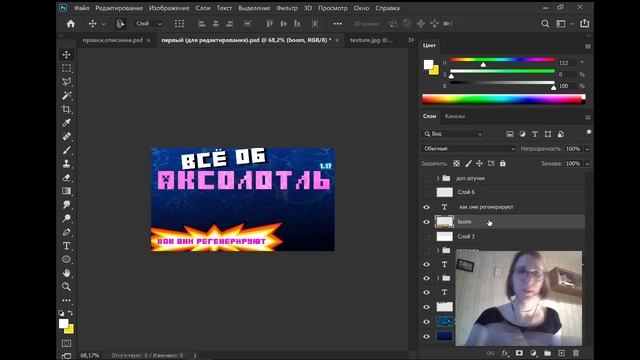Create new layer using plus icon
The image size is (640, 360).
pos(562,353)
